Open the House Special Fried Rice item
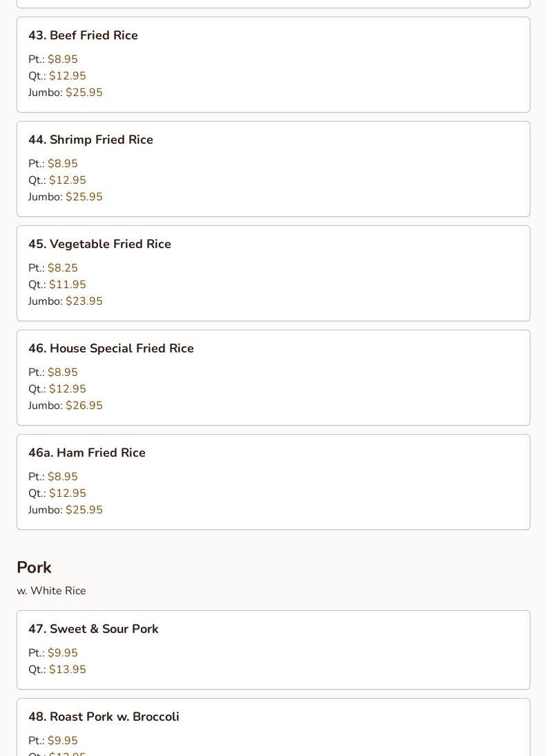This screenshot has width=547, height=756. [111, 348]
